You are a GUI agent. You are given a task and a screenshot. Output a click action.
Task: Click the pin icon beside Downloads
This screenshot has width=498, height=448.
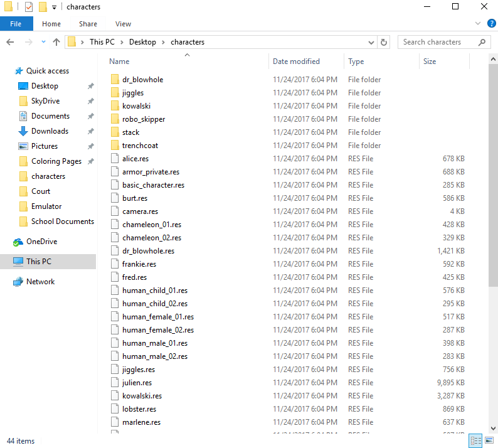(91, 131)
